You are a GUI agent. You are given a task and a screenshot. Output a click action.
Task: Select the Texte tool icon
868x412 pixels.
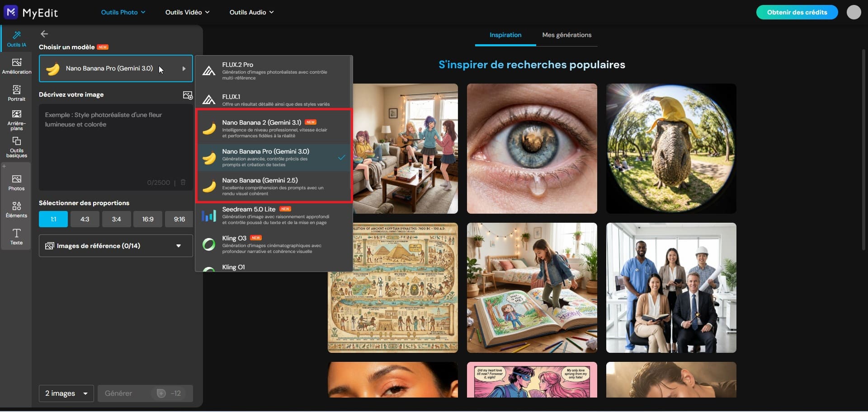tap(17, 237)
